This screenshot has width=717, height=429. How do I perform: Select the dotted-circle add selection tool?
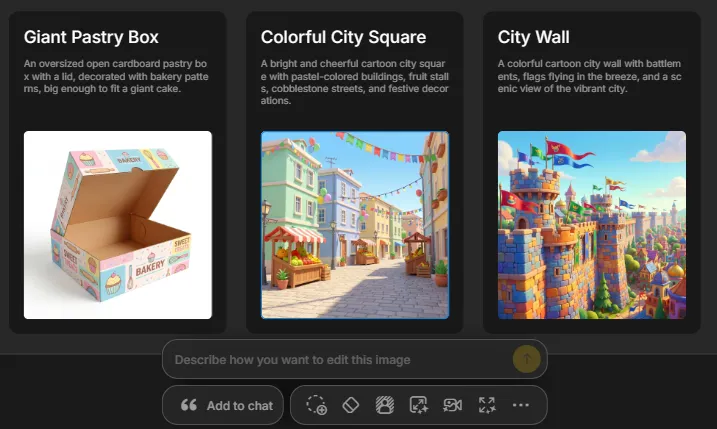click(316, 405)
